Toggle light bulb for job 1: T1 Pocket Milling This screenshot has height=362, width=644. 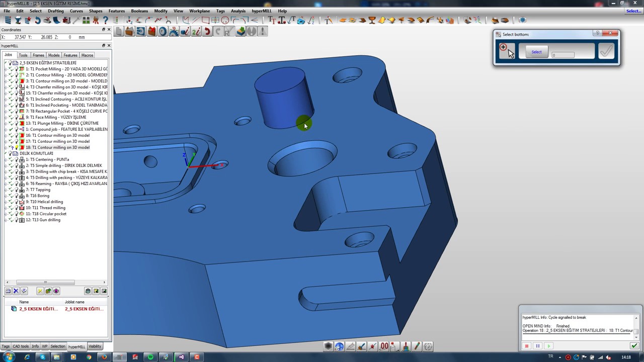click(16, 69)
